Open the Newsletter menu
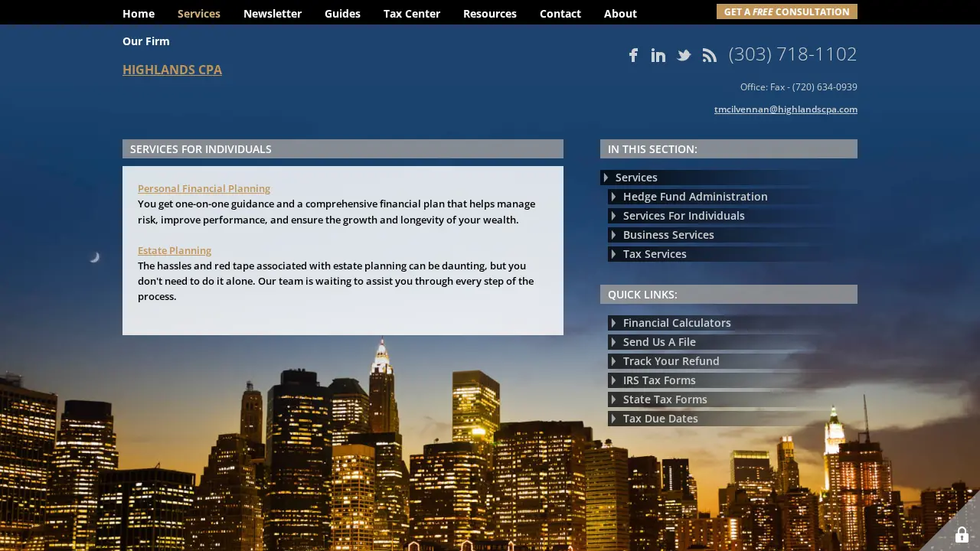This screenshot has width=980, height=551. [273, 14]
